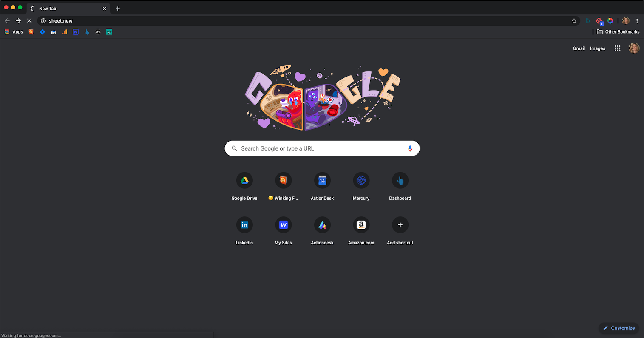Open Gmail link

(579, 48)
